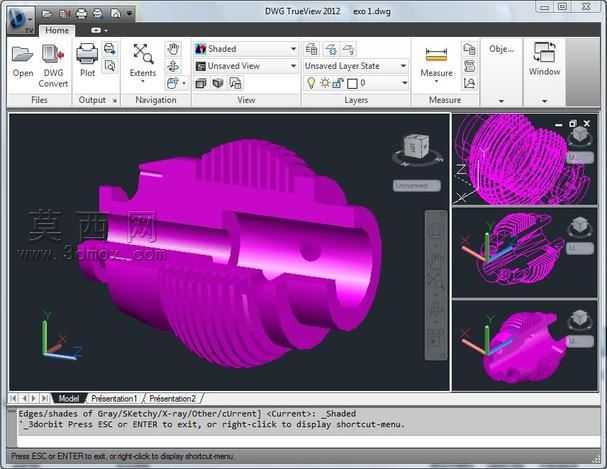Go to the first layout tab arrow
This screenshot has height=469, width=607.
point(14,398)
